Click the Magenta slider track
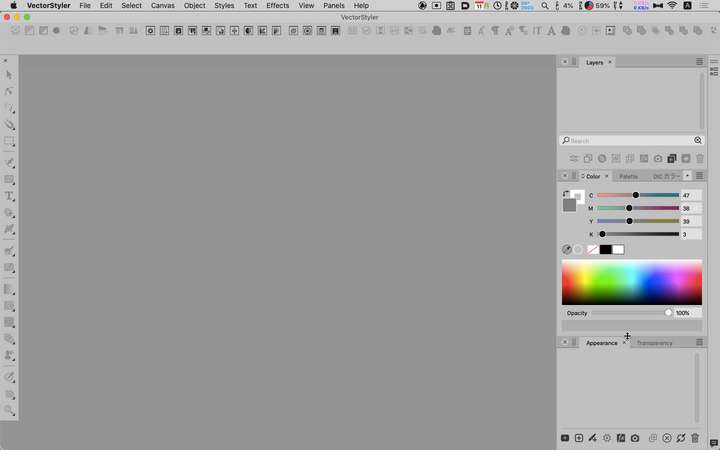The height and width of the screenshot is (450, 720). [x=638, y=208]
